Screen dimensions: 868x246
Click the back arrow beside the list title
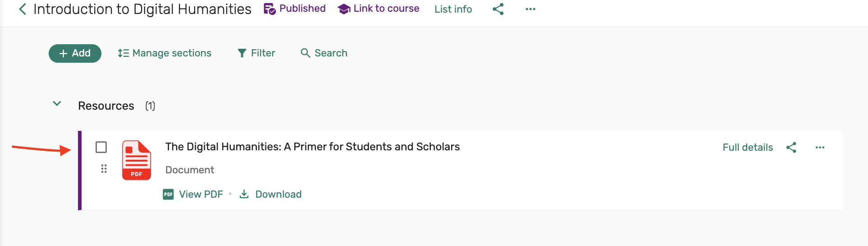(23, 9)
